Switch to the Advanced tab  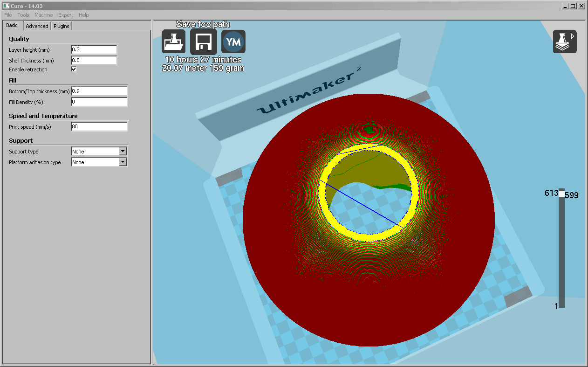[37, 26]
